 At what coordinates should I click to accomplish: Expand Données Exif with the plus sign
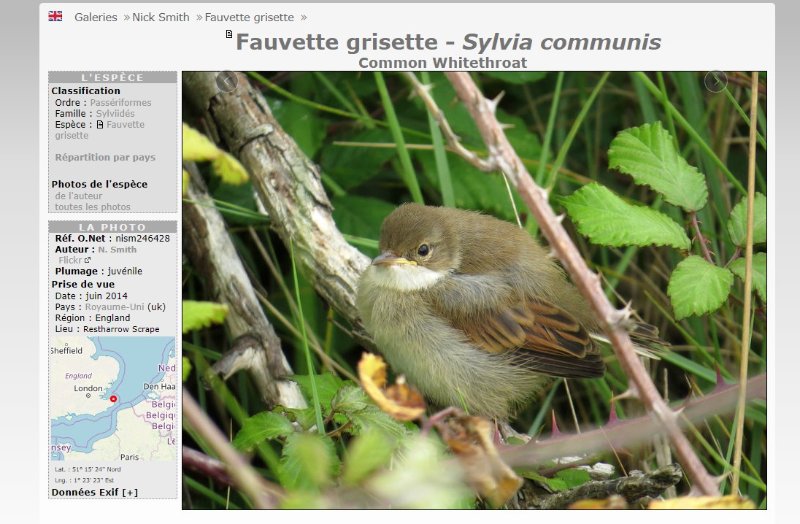click(130, 492)
